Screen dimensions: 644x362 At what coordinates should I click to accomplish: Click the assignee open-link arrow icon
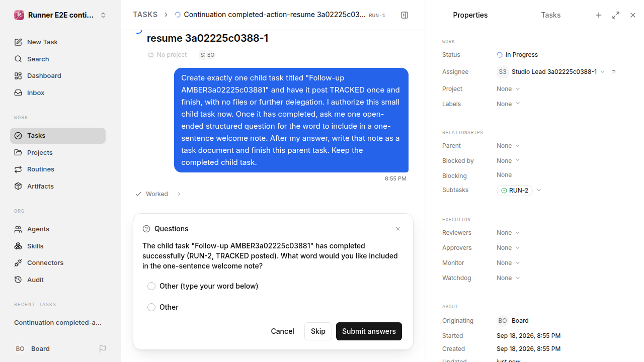614,72
